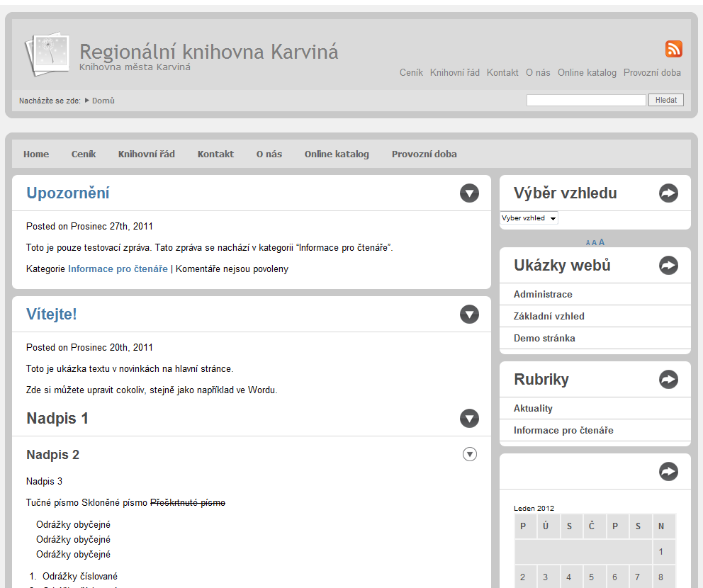Screen dimensions: 703x588
Task: Collapse the Upozornění post with arrow icon
Action: (x=469, y=193)
